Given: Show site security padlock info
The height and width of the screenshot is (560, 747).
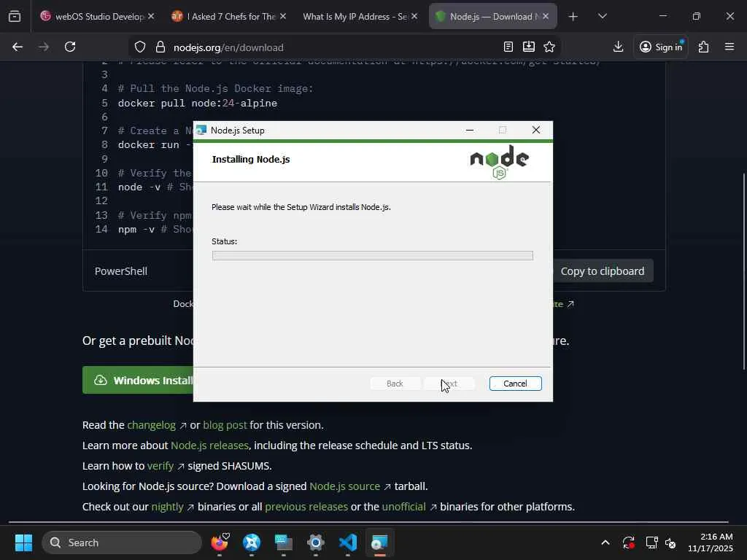Looking at the screenshot, I should (160, 47).
